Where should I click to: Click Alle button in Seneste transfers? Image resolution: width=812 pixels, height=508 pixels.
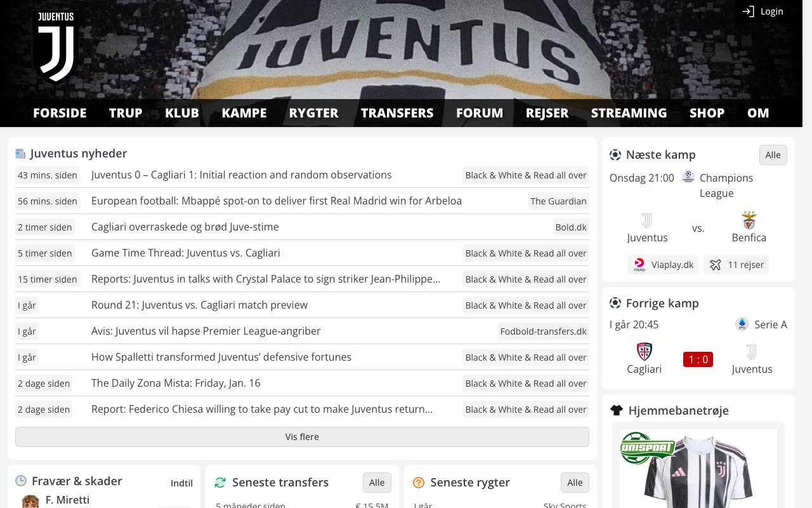click(377, 483)
